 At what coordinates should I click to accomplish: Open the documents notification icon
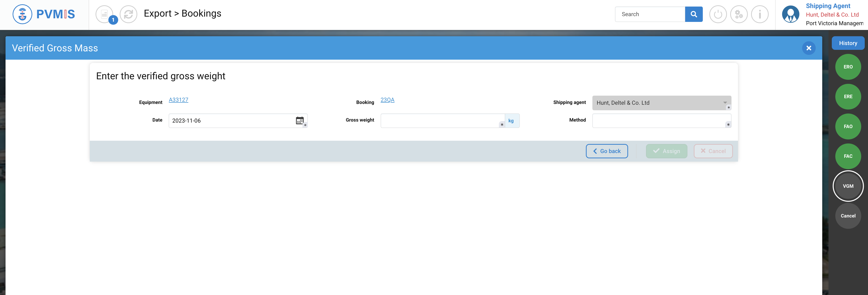tap(104, 14)
